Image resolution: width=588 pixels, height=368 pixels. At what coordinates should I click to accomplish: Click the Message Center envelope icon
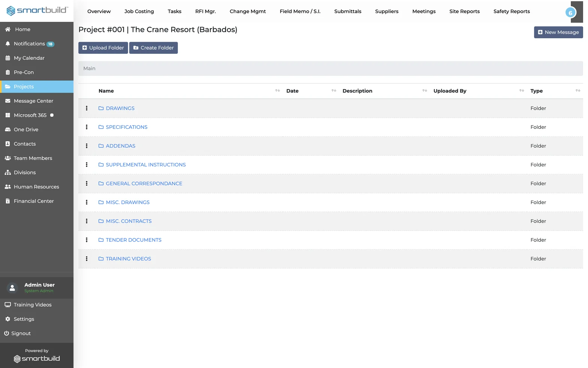[7, 101]
